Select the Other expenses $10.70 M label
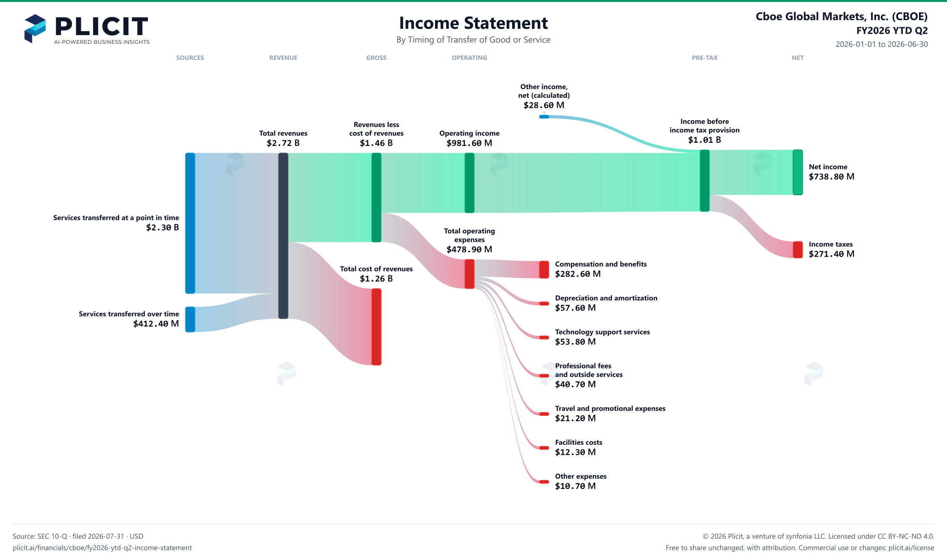947x560 pixels. [581, 481]
